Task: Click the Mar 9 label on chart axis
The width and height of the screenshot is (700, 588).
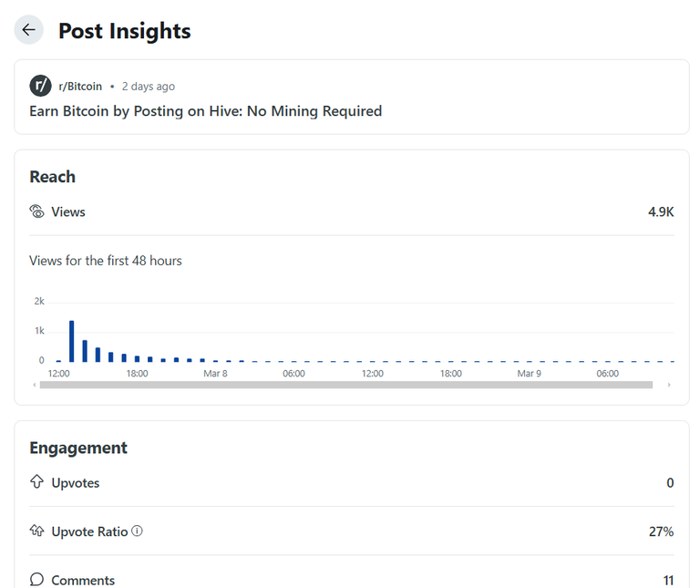Action: (529, 373)
